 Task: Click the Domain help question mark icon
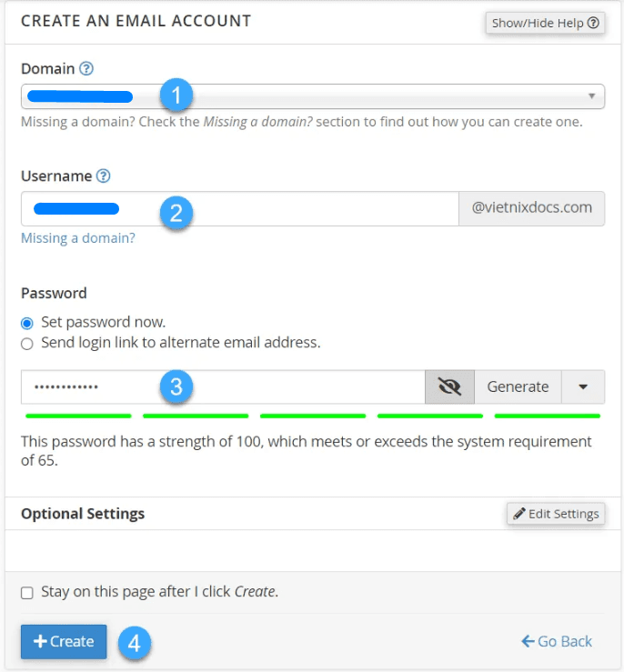[86, 68]
